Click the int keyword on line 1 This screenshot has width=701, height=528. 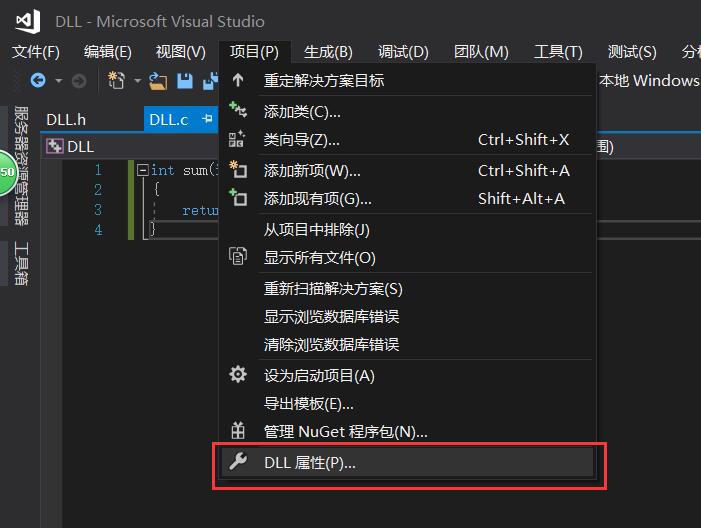pos(162,170)
